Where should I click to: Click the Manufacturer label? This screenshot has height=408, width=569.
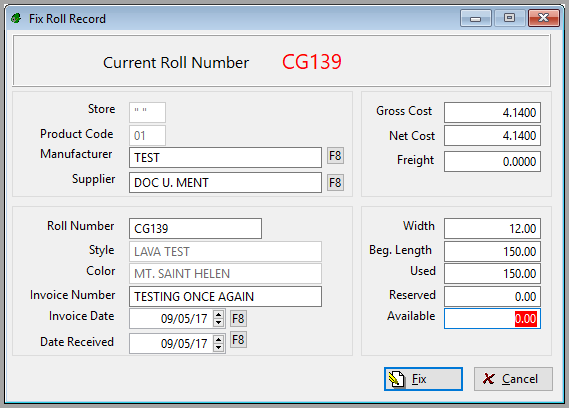(76, 154)
